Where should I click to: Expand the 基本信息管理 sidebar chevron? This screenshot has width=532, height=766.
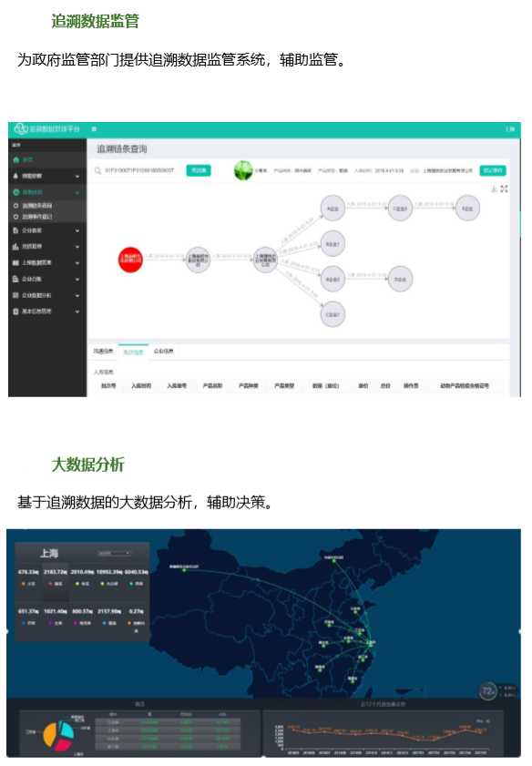pyautogui.click(x=77, y=312)
